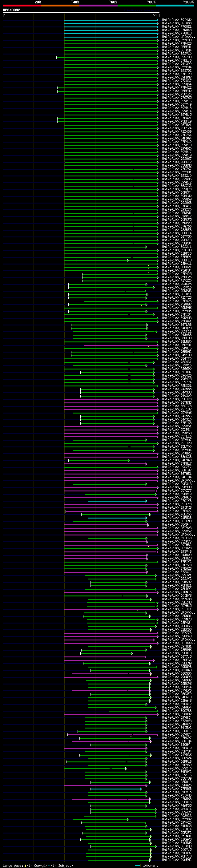Click the UniRef100_C5YC93 label

(x=176, y=40)
